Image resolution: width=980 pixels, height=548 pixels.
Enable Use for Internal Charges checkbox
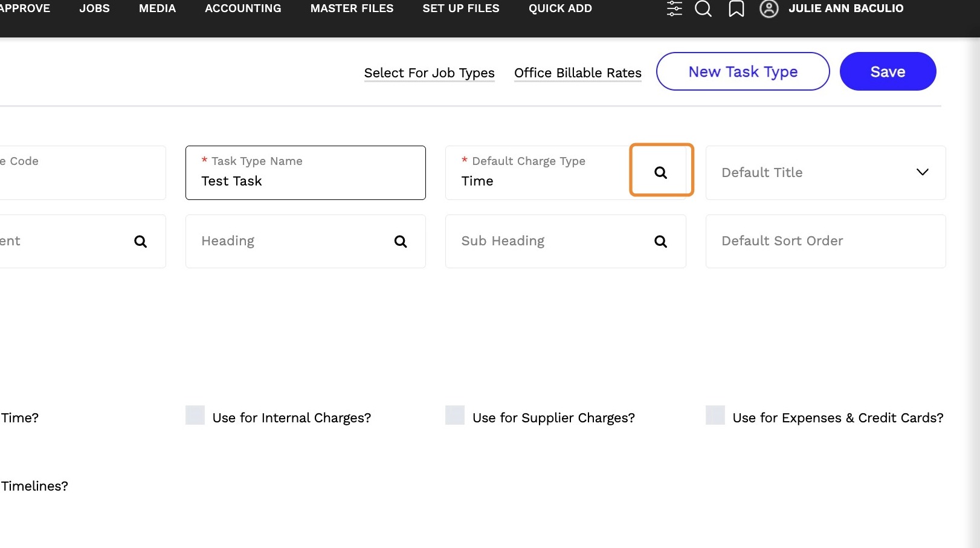click(x=195, y=416)
